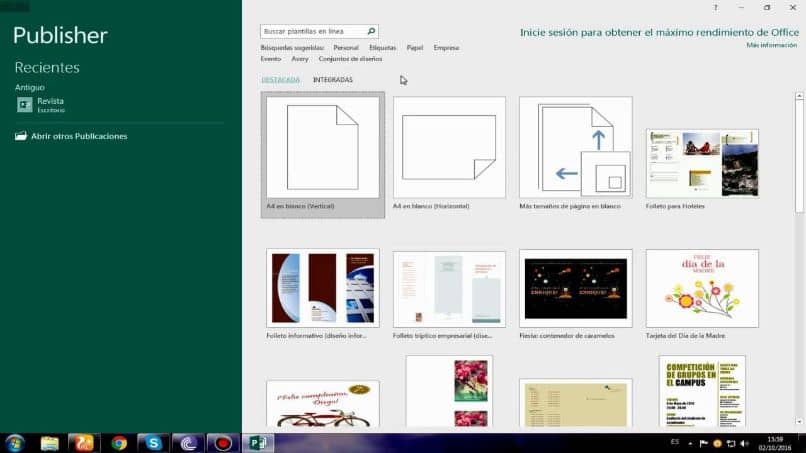Click the Empresa suggested search
This screenshot has height=453, width=806.
pyautogui.click(x=446, y=47)
